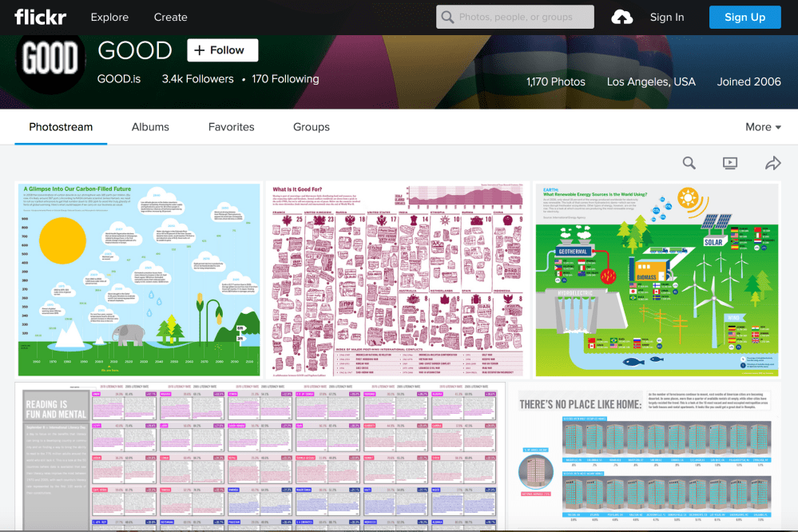Image resolution: width=798 pixels, height=532 pixels.
Task: Toggle Follow on the GOOD account
Action: click(222, 50)
